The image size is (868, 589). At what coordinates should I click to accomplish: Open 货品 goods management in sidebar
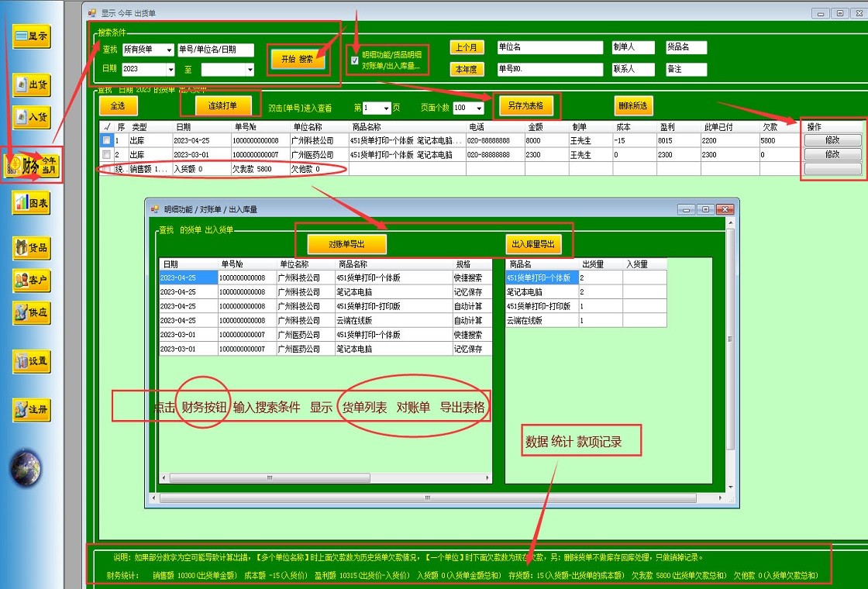31,248
